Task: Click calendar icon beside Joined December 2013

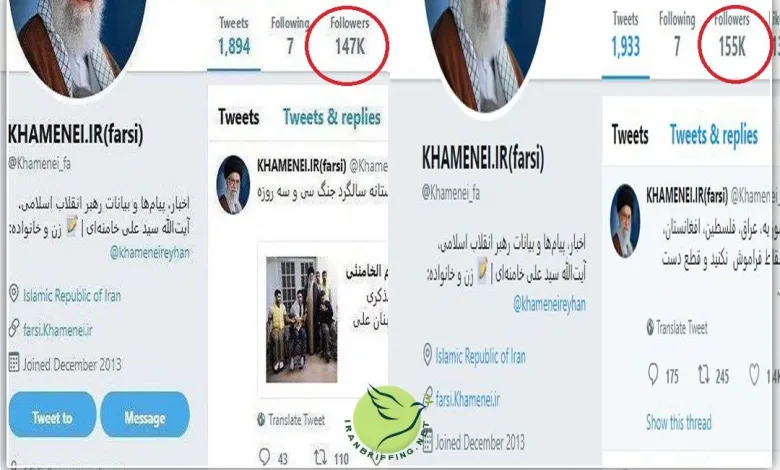Action: (x=14, y=363)
